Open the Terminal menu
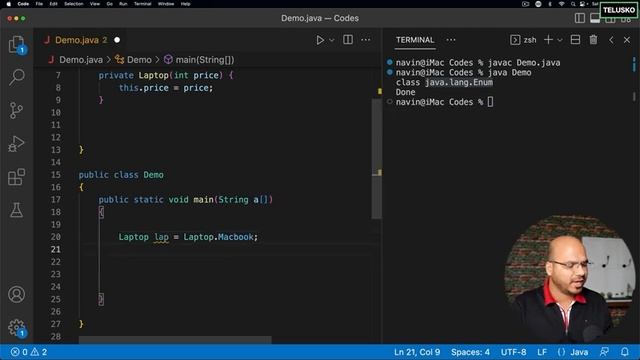The width and height of the screenshot is (640, 360). tap(142, 4)
